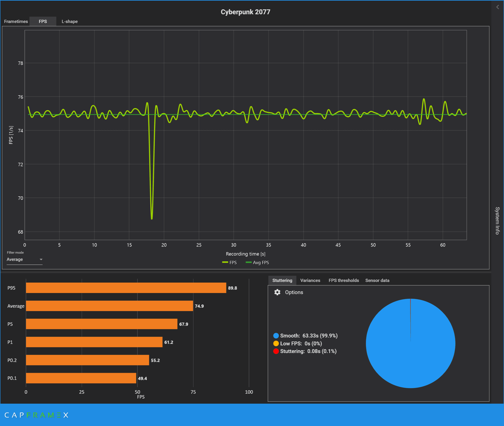Select the FPS chart tab
The image size is (504, 426).
point(43,21)
